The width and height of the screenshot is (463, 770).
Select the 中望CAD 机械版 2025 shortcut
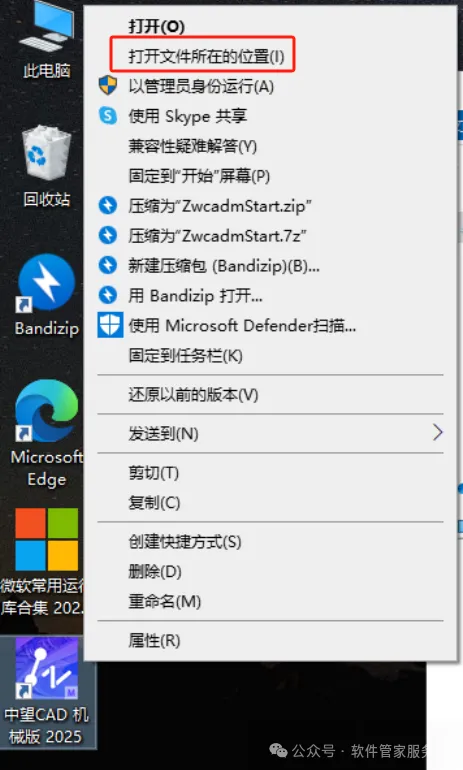click(47, 691)
